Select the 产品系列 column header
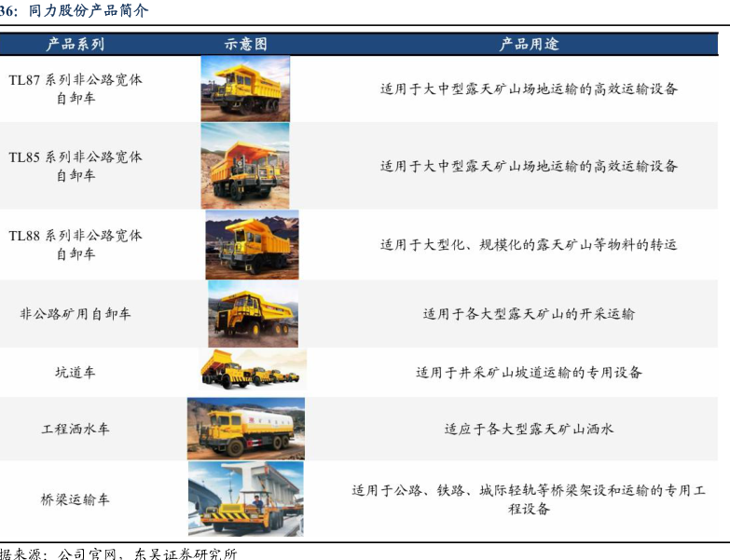 75,44
